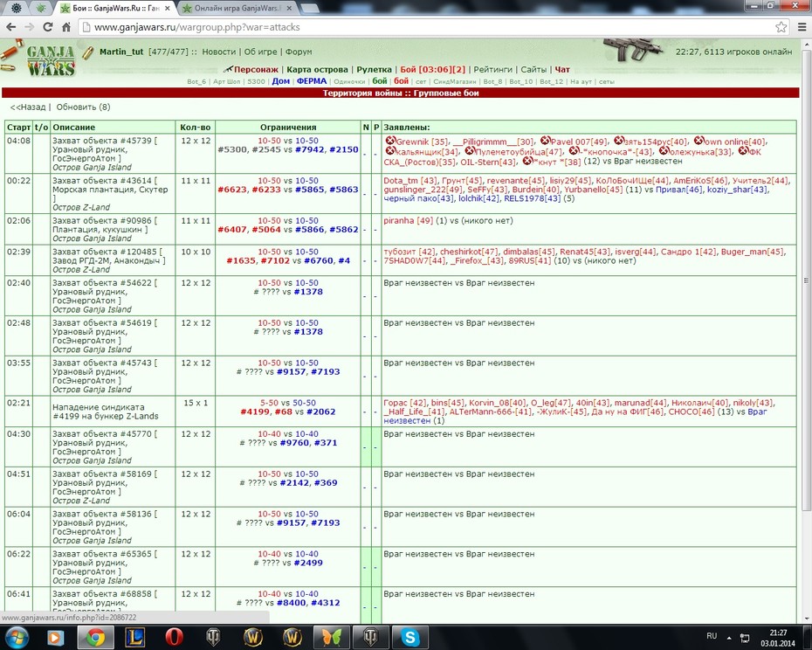Click the Windows Start button
This screenshot has height=650, width=812.
tap(15, 637)
